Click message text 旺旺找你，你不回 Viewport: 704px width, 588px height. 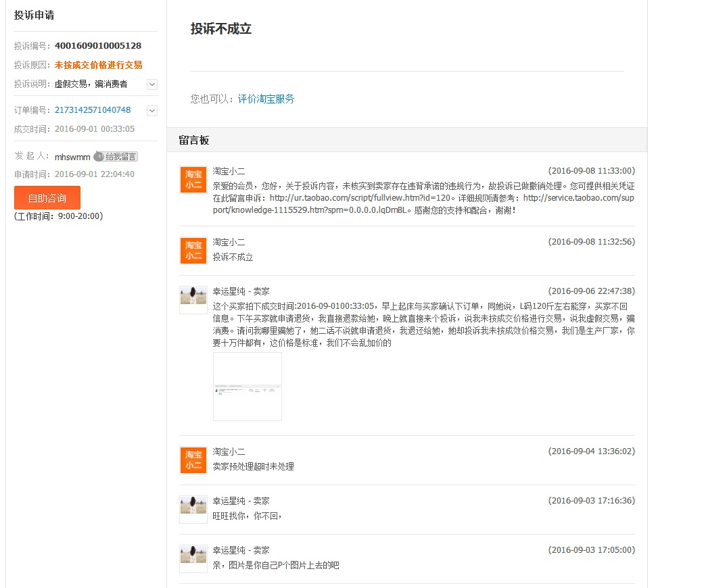(248, 516)
